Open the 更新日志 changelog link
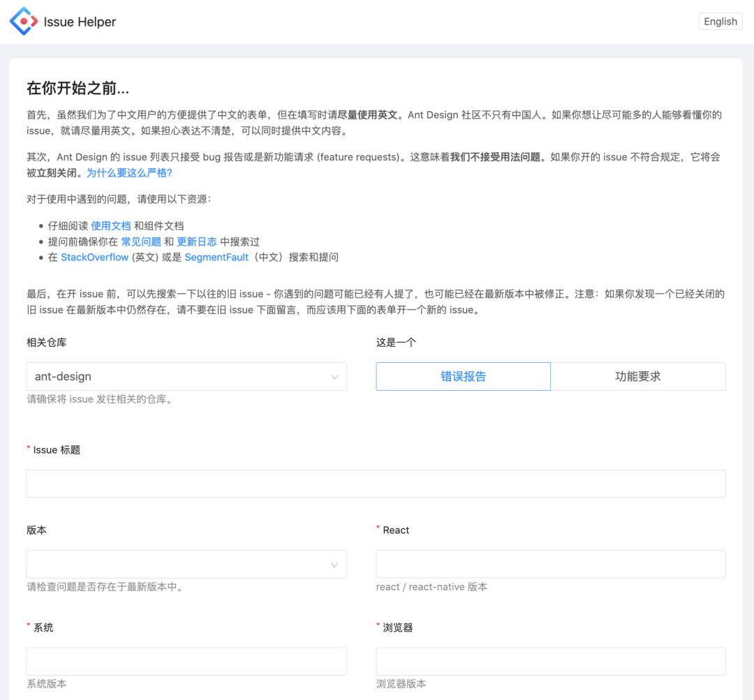The height and width of the screenshot is (700, 754). coord(197,241)
